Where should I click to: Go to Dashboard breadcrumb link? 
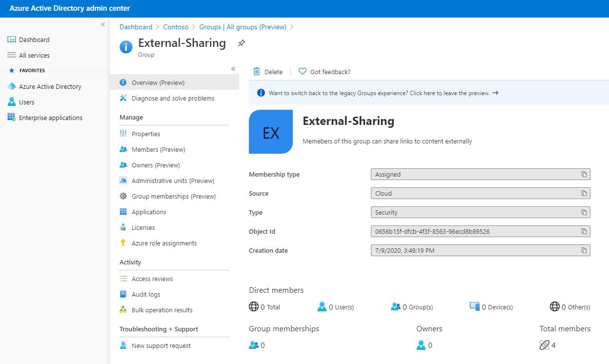click(x=136, y=27)
